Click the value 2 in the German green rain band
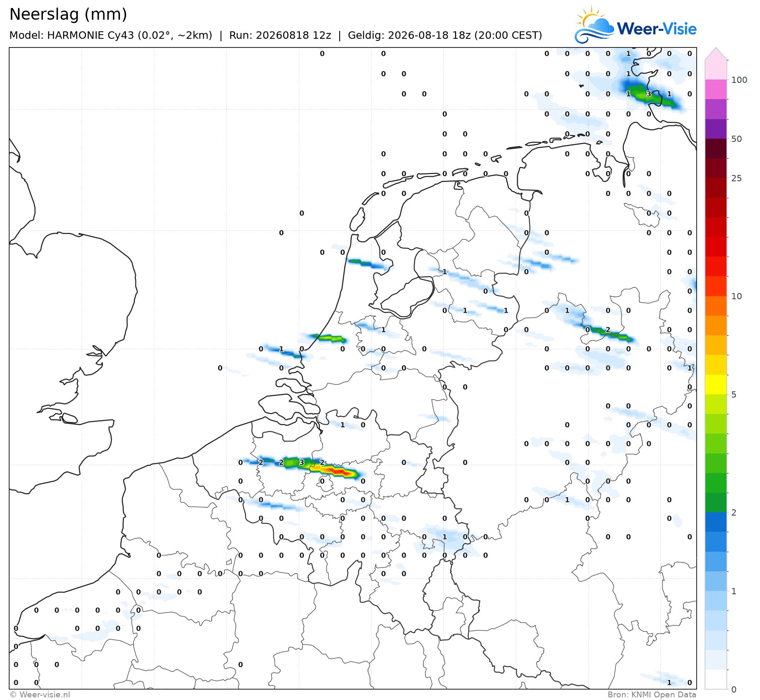Viewport: 760px width, 700px height. [x=608, y=330]
